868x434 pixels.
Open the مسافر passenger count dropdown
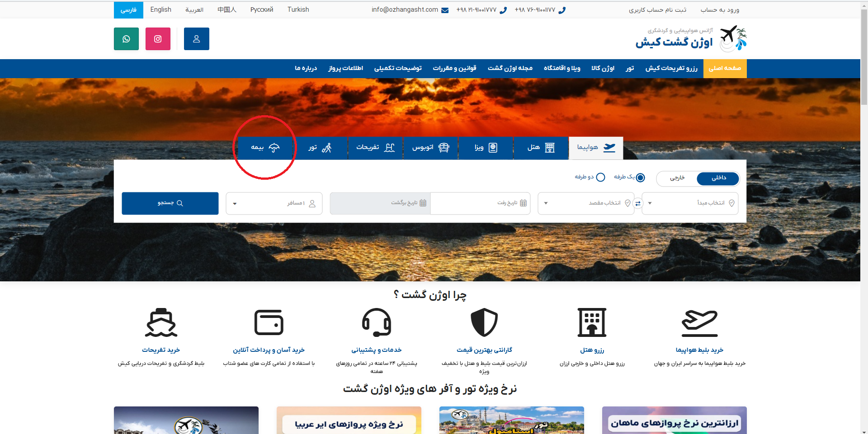[x=274, y=203]
